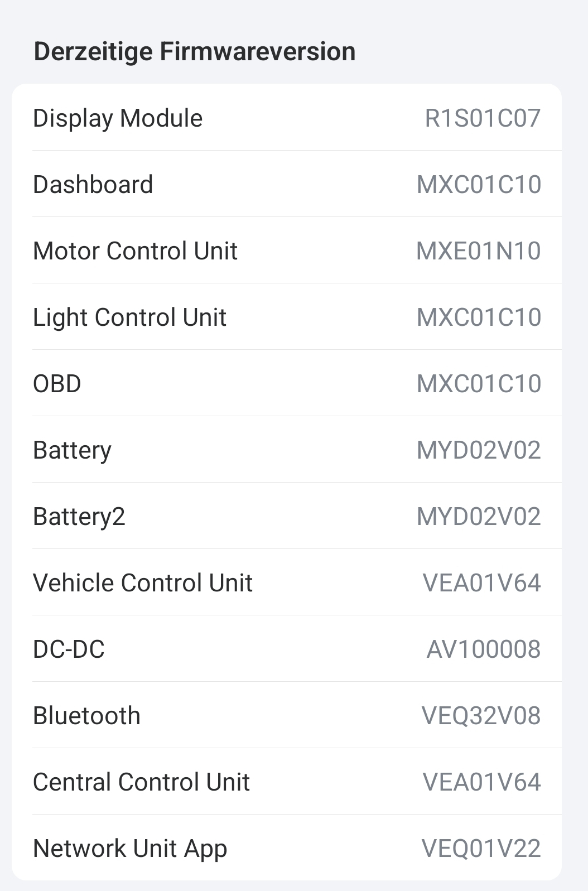Tap version code R1S01C07
The image size is (588, 891).
click(x=483, y=118)
